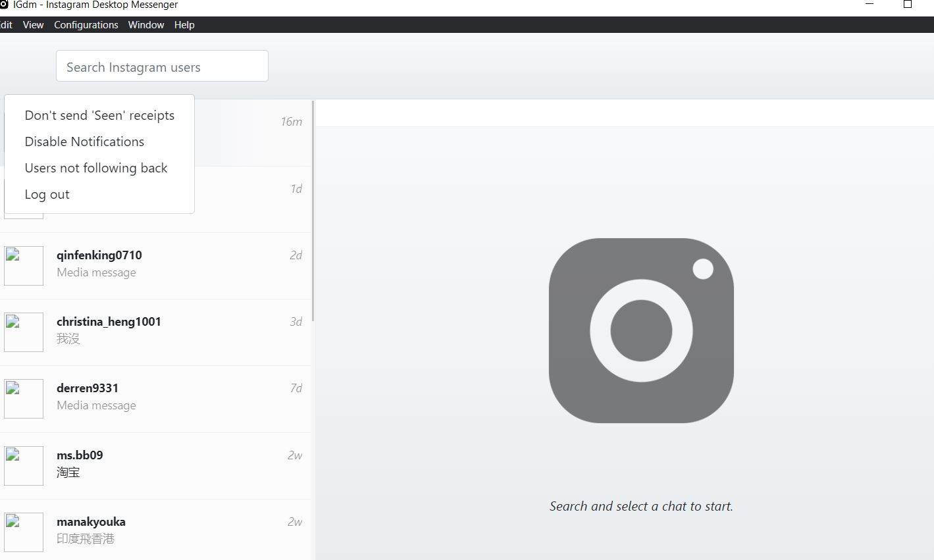The width and height of the screenshot is (934, 560).
Task: Choose Don't send 'Seen' receipts
Action: click(99, 115)
